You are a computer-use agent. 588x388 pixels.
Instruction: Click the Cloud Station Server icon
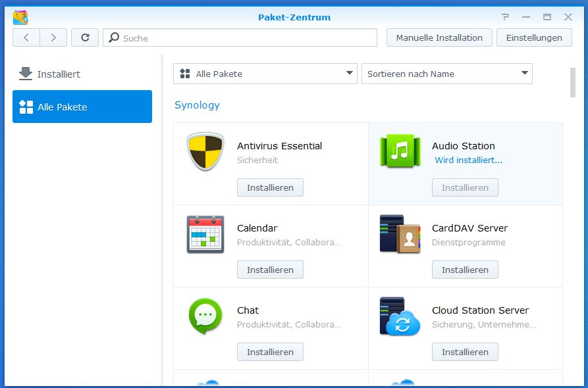[400, 316]
